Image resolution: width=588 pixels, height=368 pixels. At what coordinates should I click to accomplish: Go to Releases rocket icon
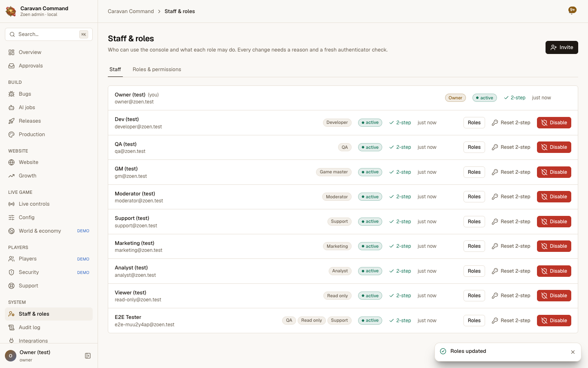(11, 121)
